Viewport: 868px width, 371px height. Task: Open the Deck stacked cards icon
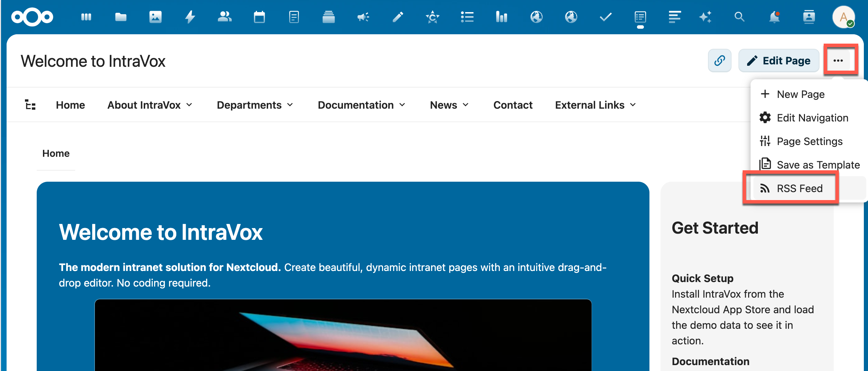(x=328, y=17)
